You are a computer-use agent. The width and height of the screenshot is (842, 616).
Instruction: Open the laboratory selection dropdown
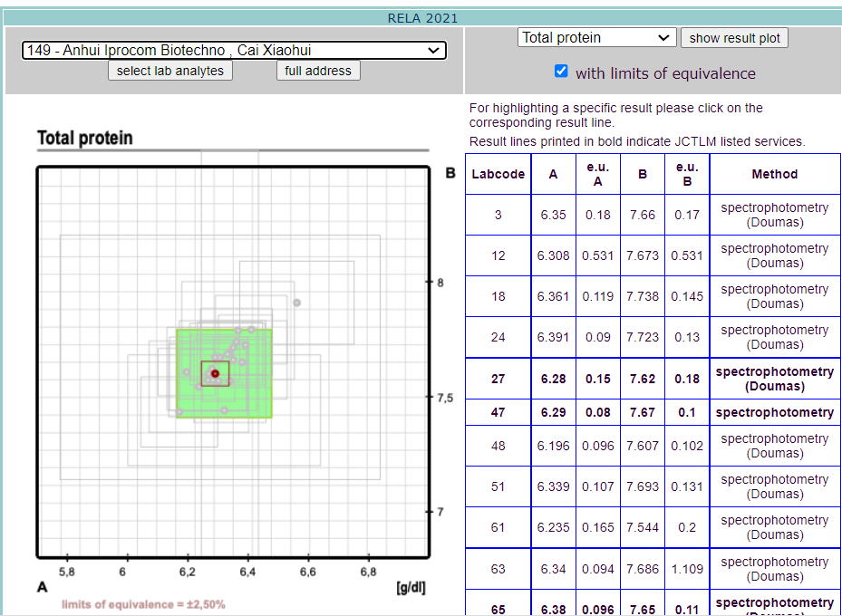[234, 51]
